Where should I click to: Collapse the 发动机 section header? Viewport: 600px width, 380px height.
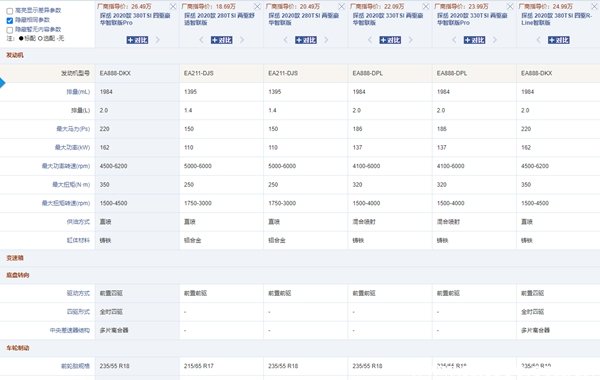pyautogui.click(x=15, y=55)
